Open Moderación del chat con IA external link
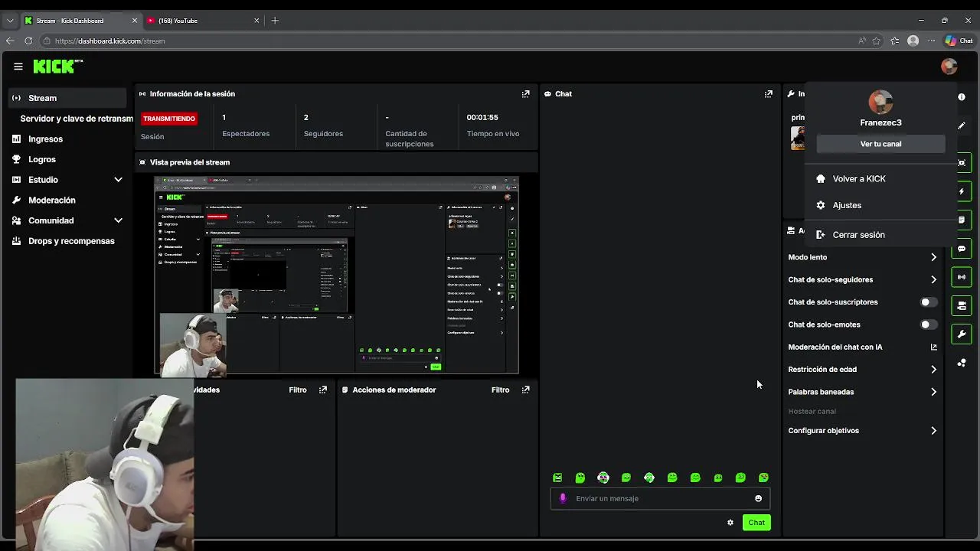 tap(933, 347)
